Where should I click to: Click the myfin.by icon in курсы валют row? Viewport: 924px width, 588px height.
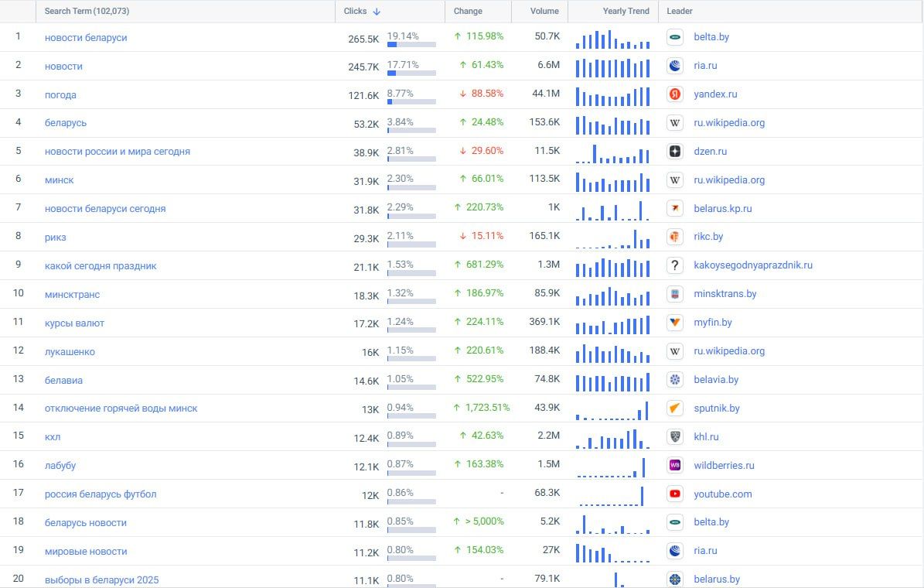pos(675,323)
